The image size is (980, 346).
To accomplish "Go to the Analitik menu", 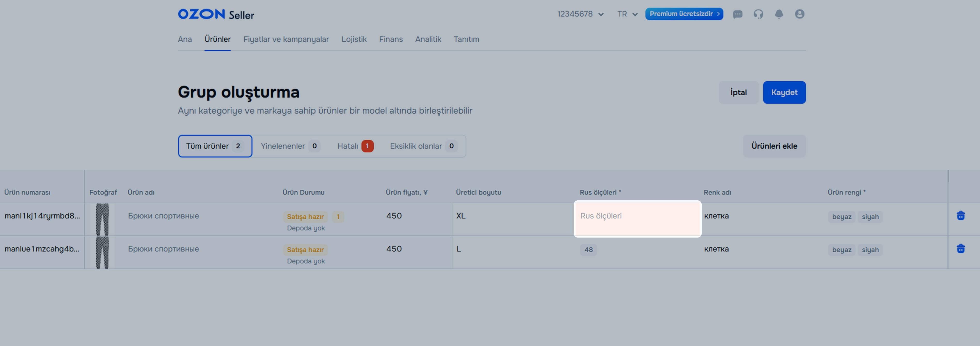I will tap(428, 39).
